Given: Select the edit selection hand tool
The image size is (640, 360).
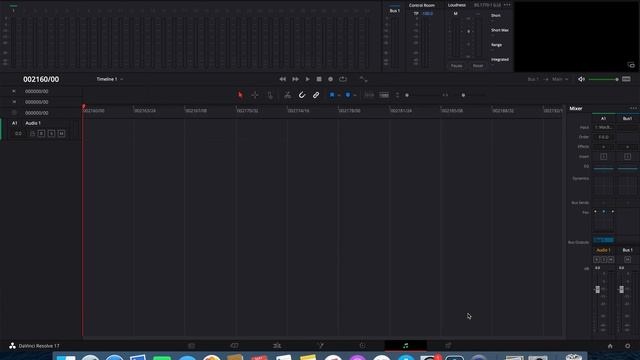Looking at the screenshot, I should point(270,95).
